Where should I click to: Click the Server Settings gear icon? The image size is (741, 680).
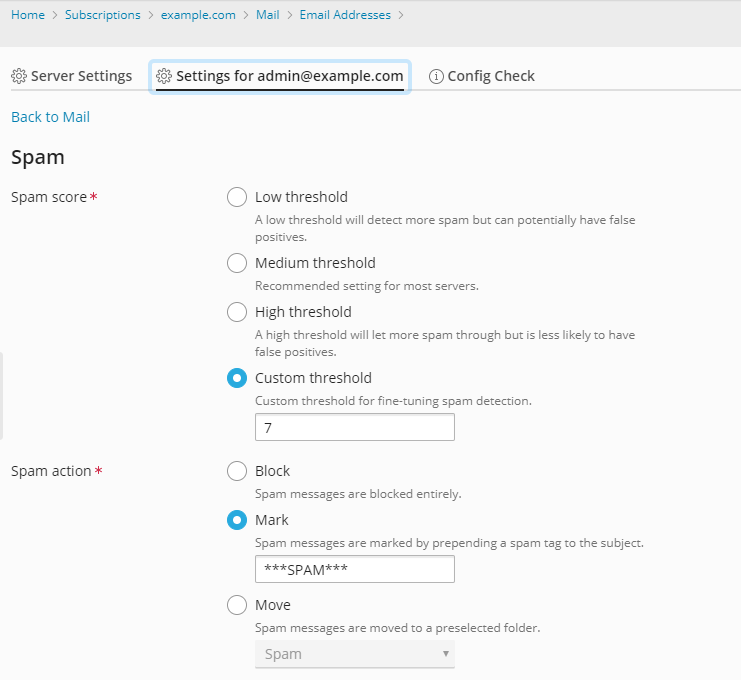(x=19, y=76)
